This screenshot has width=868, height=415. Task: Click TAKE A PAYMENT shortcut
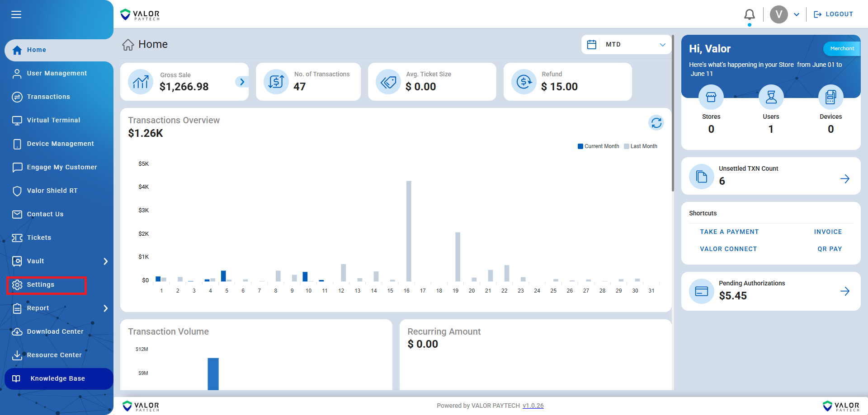[x=729, y=232]
